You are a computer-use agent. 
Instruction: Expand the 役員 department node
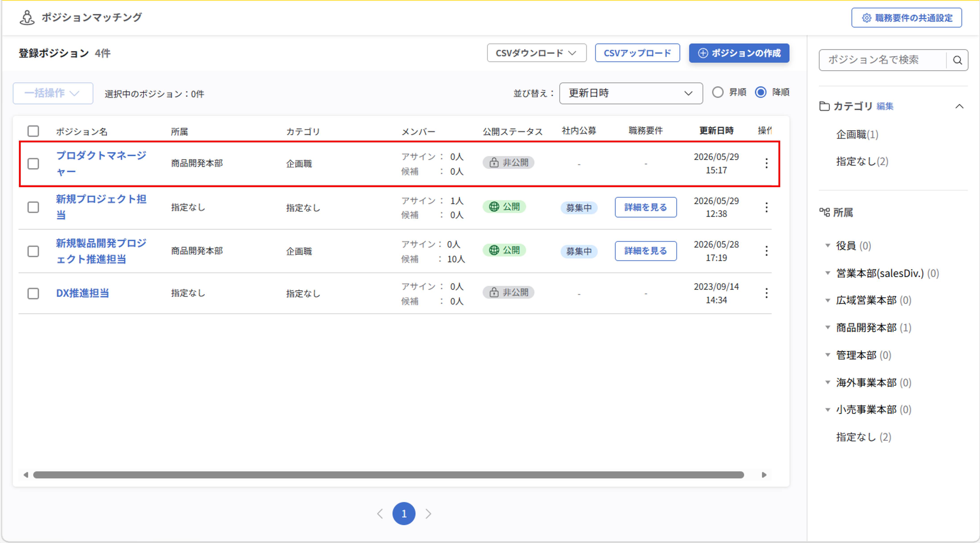pyautogui.click(x=827, y=246)
